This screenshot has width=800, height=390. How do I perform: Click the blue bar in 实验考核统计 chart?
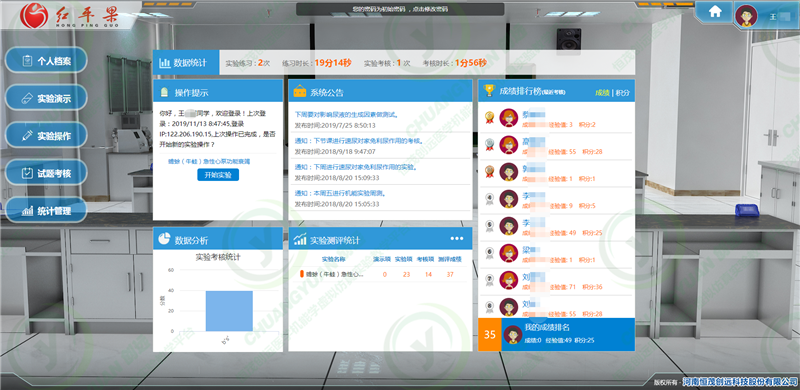[229, 311]
